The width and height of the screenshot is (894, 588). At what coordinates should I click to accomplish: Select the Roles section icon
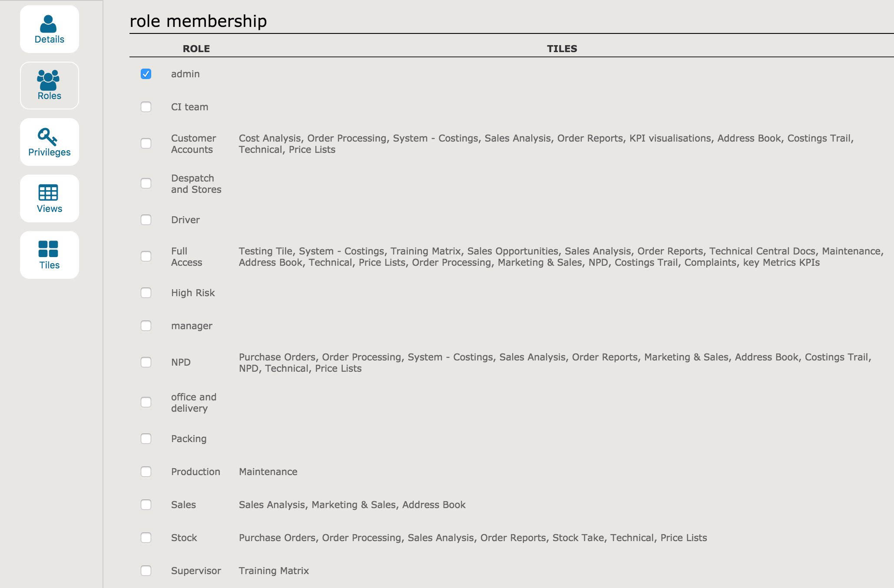49,85
